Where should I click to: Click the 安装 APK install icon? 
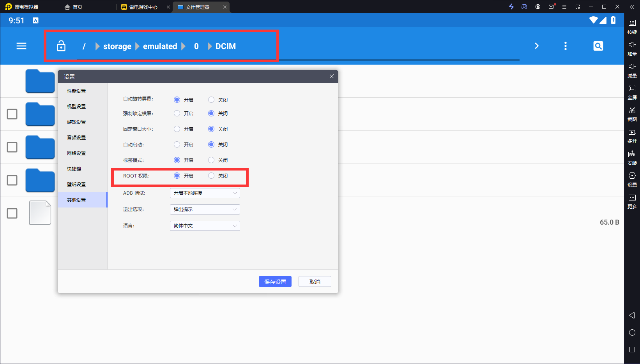[x=632, y=154]
